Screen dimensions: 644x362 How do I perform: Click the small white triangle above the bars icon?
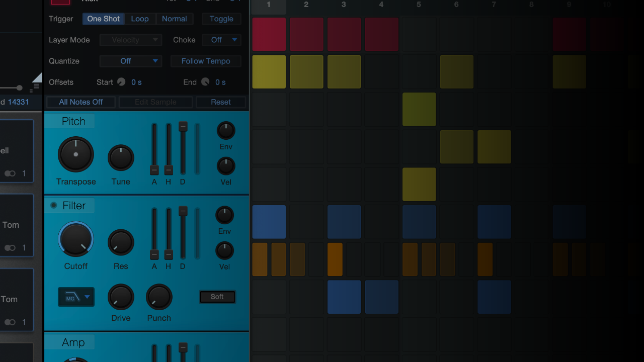(x=37, y=77)
